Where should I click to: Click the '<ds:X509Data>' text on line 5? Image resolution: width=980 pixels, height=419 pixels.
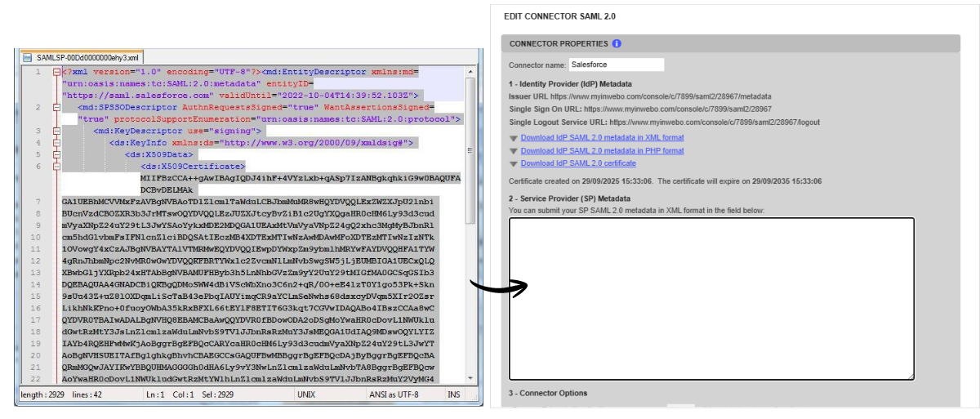[x=158, y=154]
